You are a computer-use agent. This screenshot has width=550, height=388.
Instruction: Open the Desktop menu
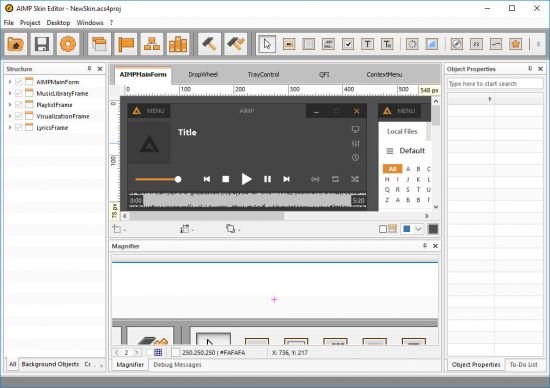58,23
